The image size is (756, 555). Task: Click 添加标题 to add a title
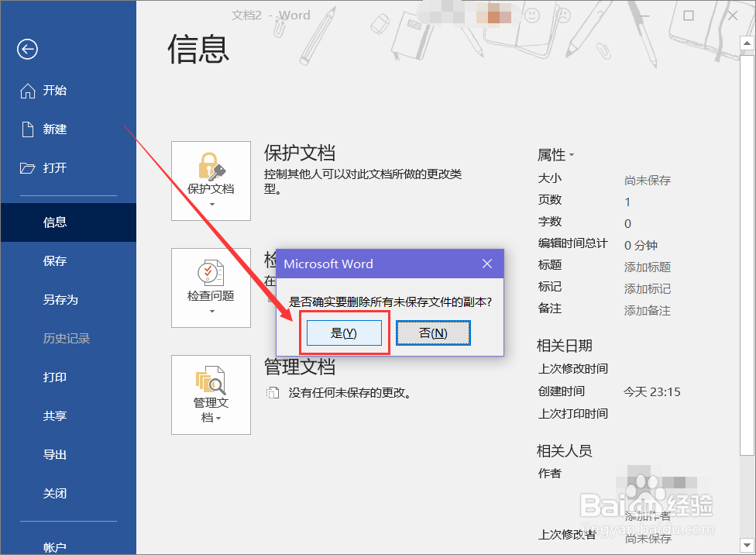pos(646,267)
